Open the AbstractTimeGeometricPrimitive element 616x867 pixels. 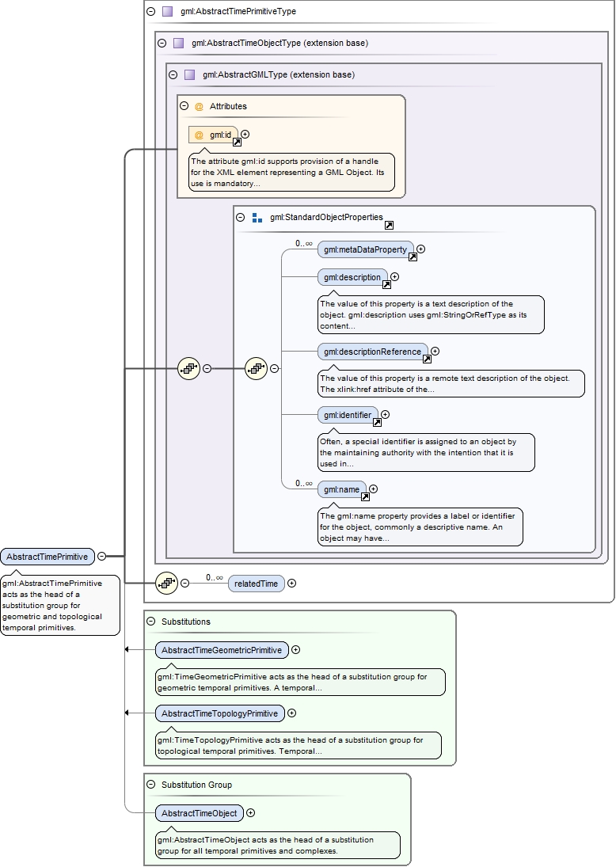pyautogui.click(x=222, y=650)
